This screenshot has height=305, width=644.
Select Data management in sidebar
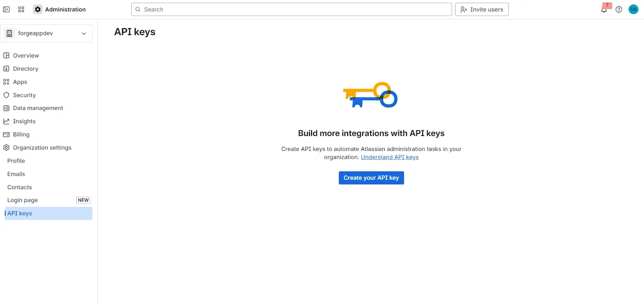(x=38, y=108)
